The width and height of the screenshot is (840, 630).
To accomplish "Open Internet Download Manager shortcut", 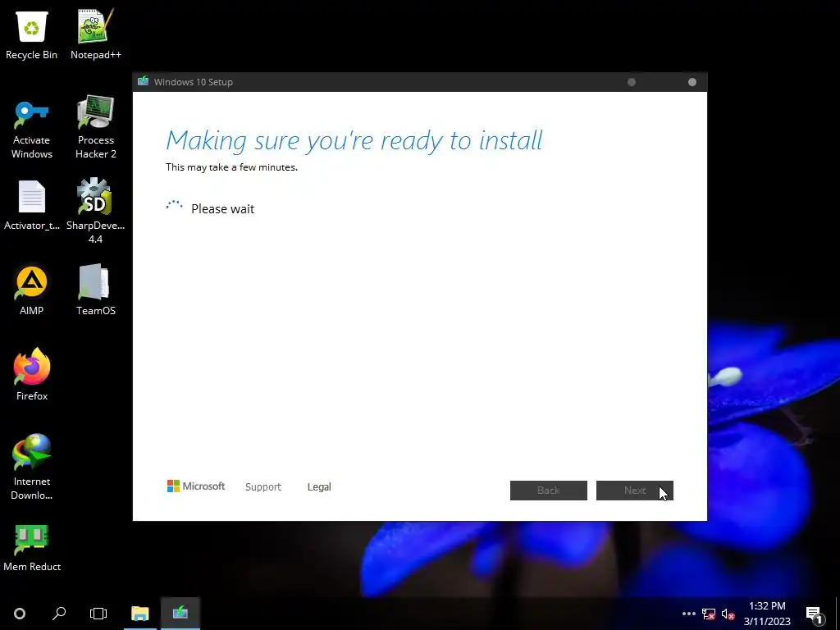I will point(32,467).
